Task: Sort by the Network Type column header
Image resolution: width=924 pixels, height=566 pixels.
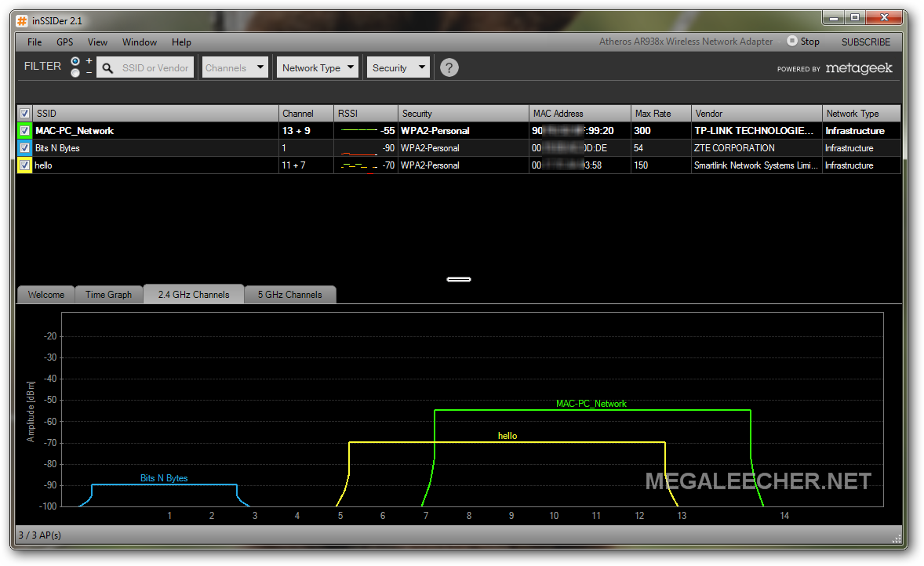Action: 861,114
